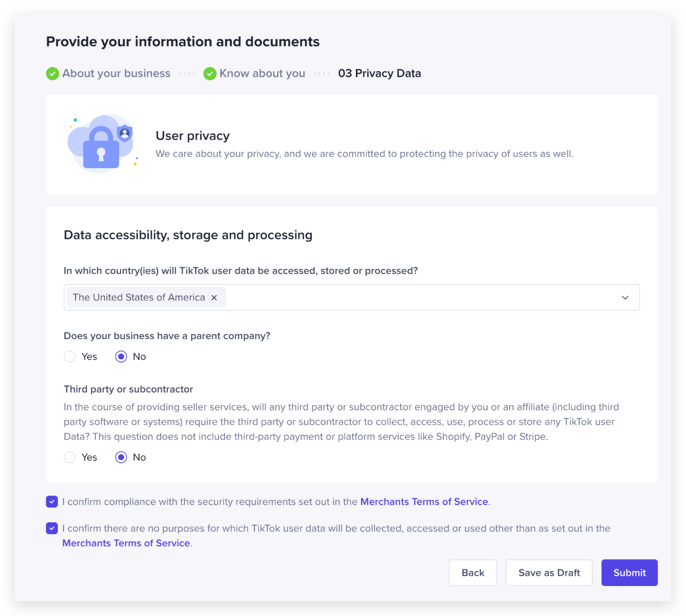Viewport: 686px width, 616px height.
Task: Choose No for third party or subcontractor
Action: tap(121, 457)
